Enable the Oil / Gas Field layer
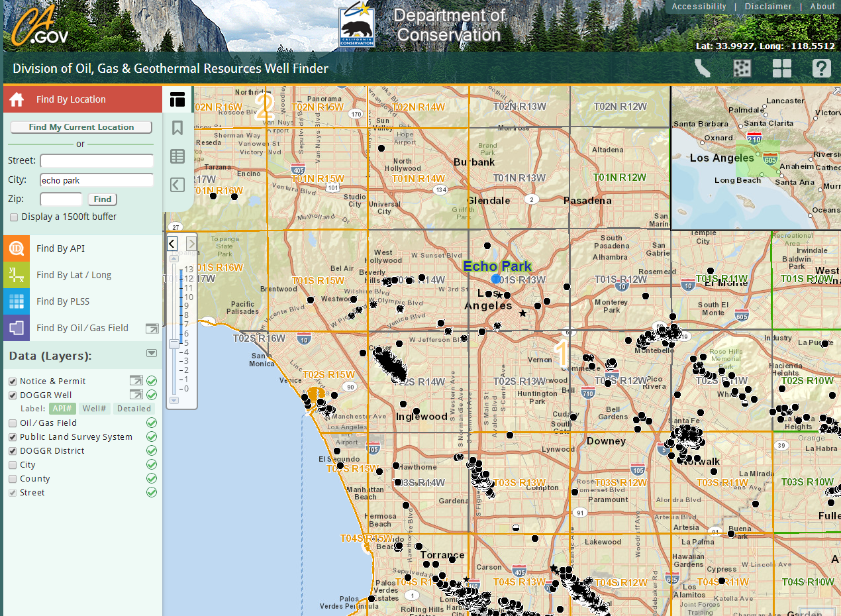841x616 pixels. (12, 423)
